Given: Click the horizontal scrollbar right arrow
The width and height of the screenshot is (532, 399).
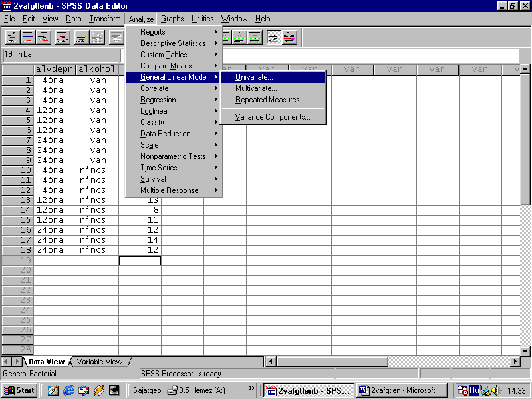Looking at the screenshot, I should tap(515, 362).
